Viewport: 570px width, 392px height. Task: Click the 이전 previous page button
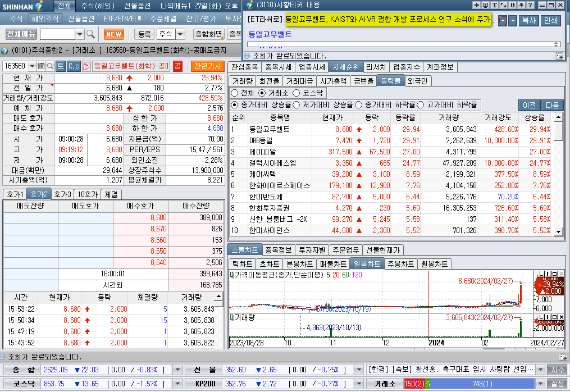pyautogui.click(x=529, y=105)
